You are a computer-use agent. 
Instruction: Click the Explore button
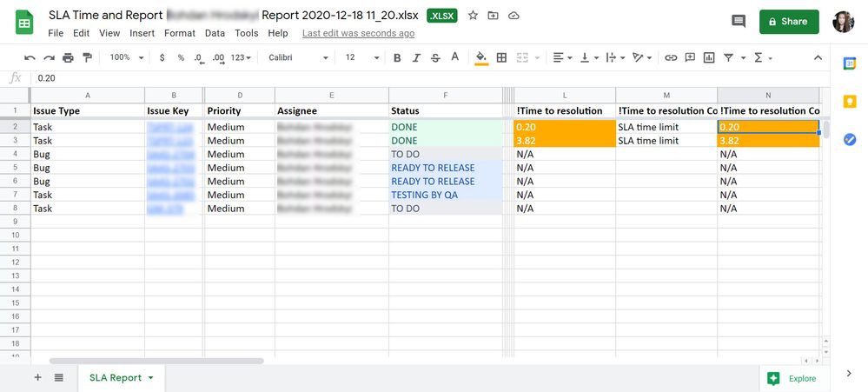(x=792, y=379)
